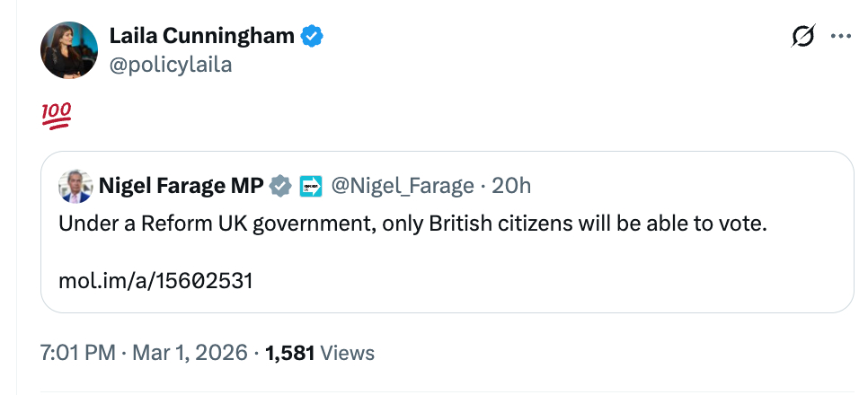
Task: Click the red 100 emoji
Action: [57, 116]
